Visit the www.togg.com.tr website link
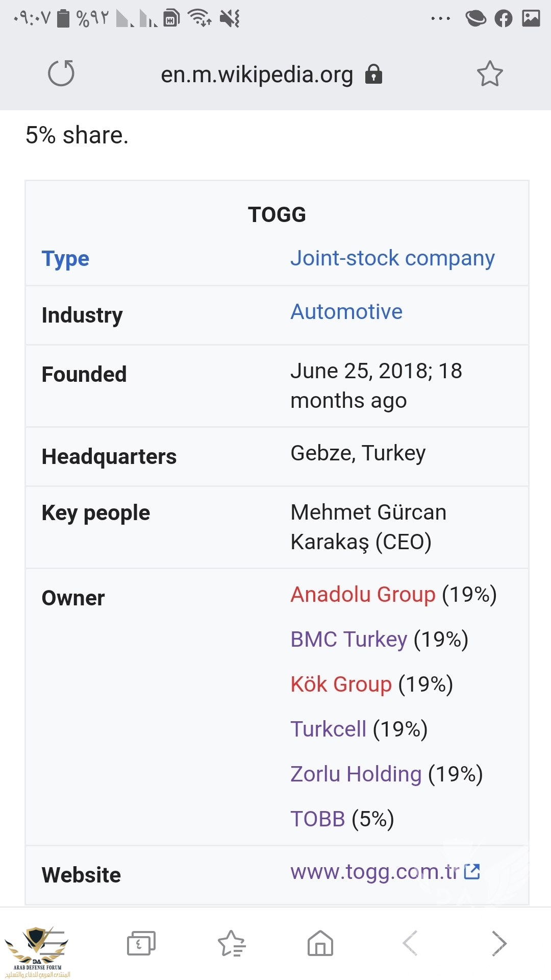Image resolution: width=551 pixels, height=980 pixels. (x=376, y=872)
